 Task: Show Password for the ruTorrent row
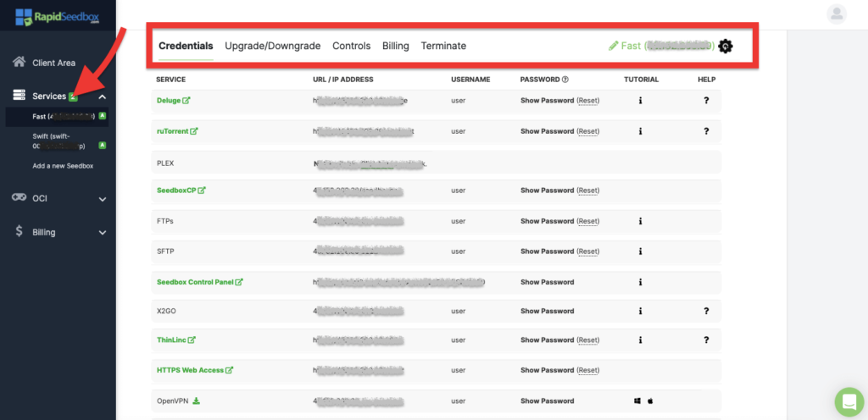click(x=547, y=131)
